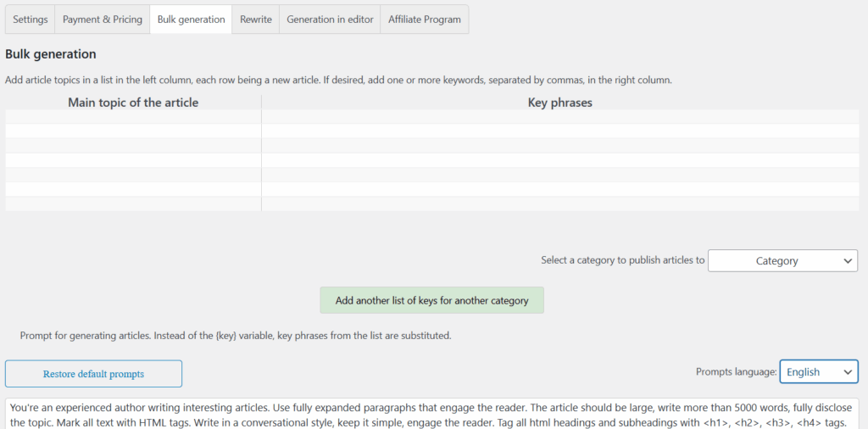Go to the Rewrite tab
Viewport: 868px width, 429px height.
(x=255, y=19)
